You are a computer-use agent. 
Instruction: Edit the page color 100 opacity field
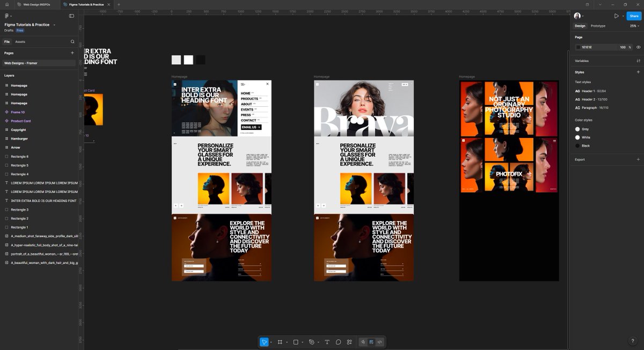(623, 47)
